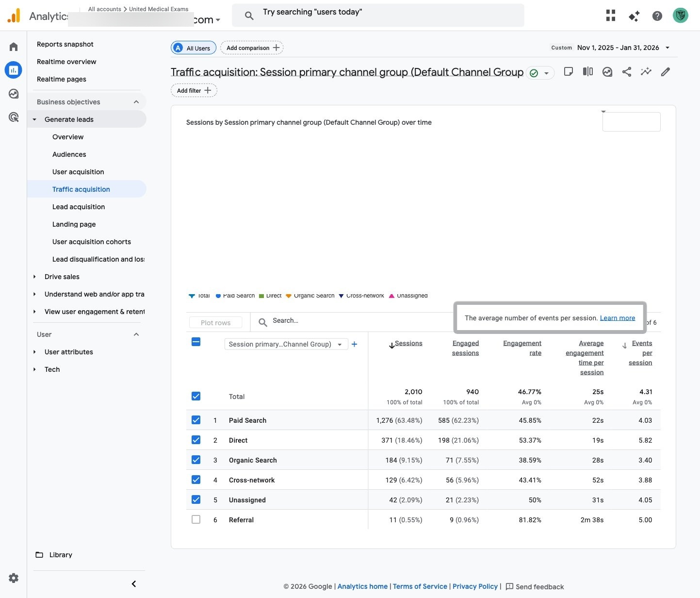The image size is (700, 598).
Task: Check the Referral row checkbox
Action: pyautogui.click(x=196, y=519)
